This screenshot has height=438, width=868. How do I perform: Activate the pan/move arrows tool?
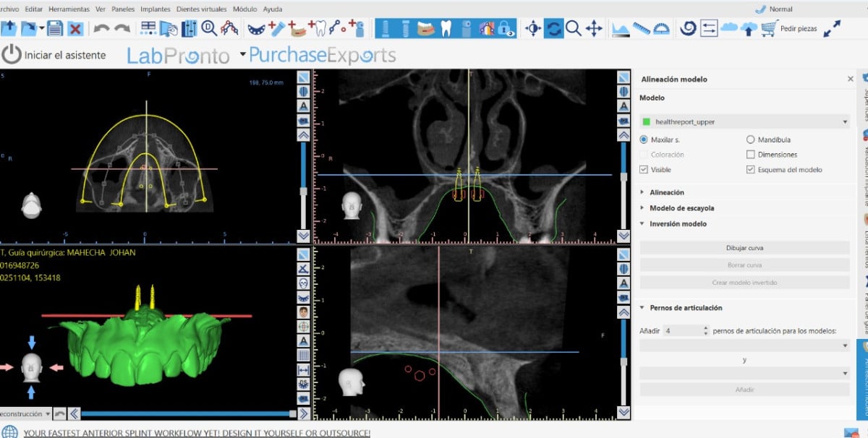pos(594,29)
